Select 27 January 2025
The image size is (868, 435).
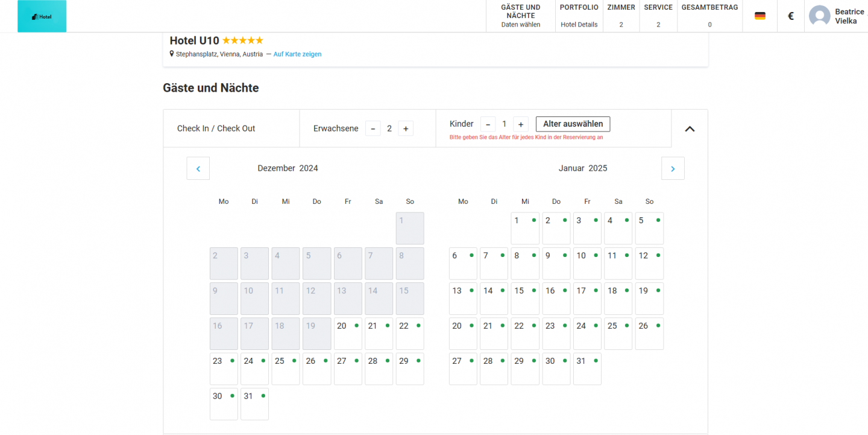point(463,369)
